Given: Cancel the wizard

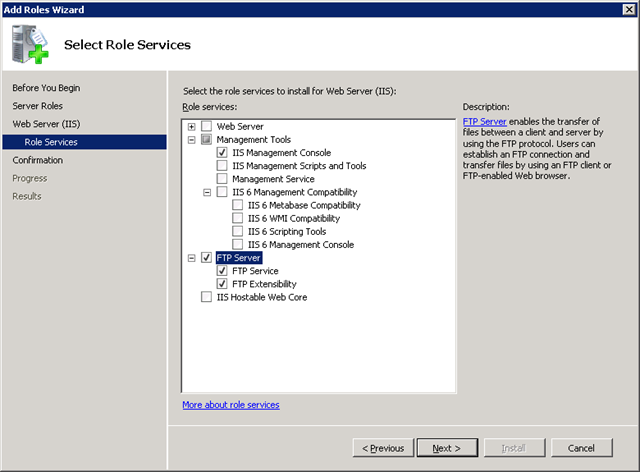Looking at the screenshot, I should tap(582, 448).
